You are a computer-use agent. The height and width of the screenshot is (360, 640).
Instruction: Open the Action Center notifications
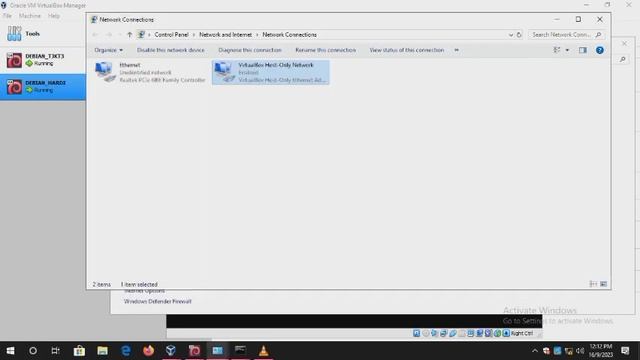pos(625,351)
